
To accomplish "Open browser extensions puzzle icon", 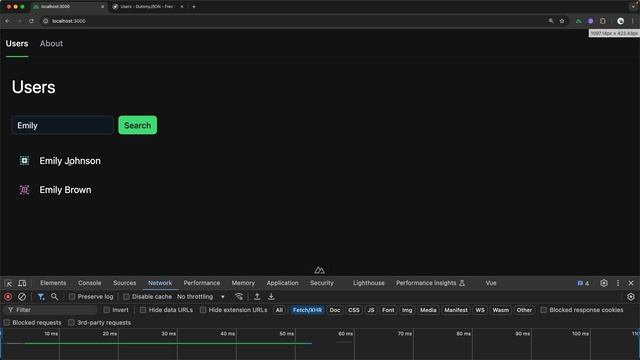I will coord(603,21).
